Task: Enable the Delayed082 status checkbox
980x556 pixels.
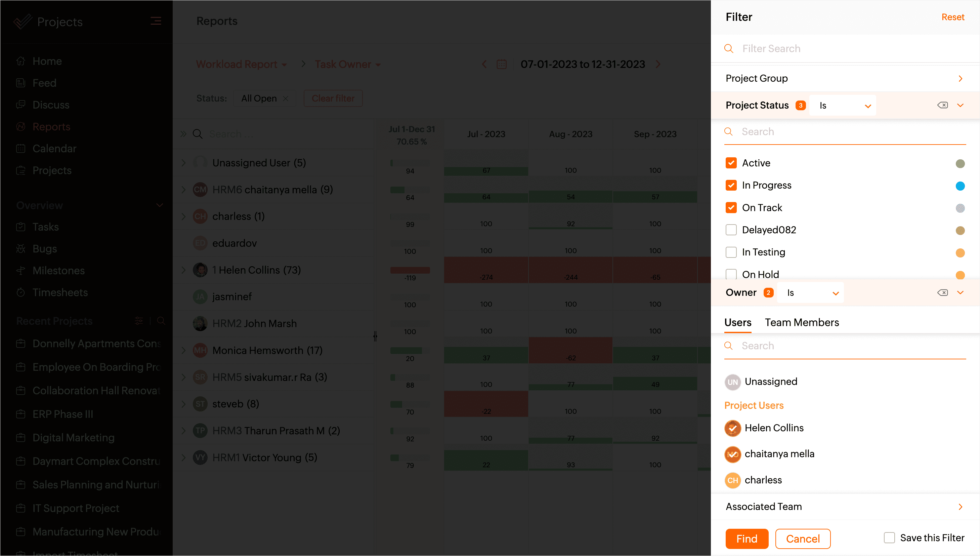Action: point(731,230)
